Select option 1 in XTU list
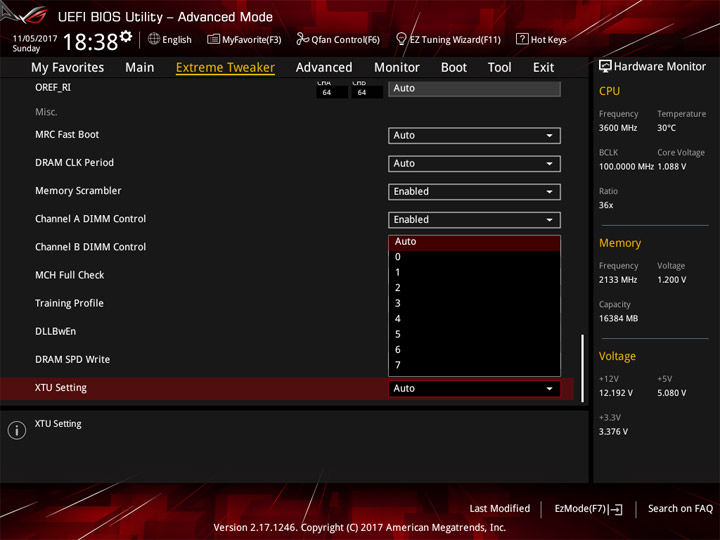This screenshot has height=540, width=720. click(x=474, y=273)
